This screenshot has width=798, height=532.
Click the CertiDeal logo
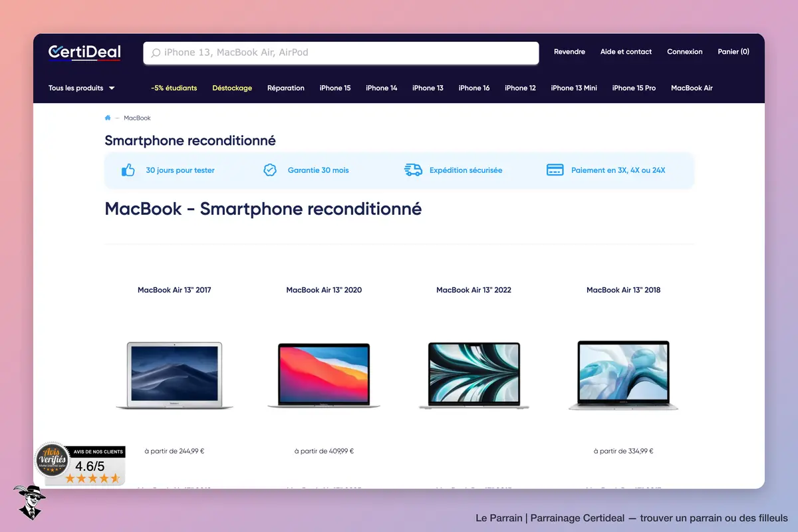click(x=84, y=52)
